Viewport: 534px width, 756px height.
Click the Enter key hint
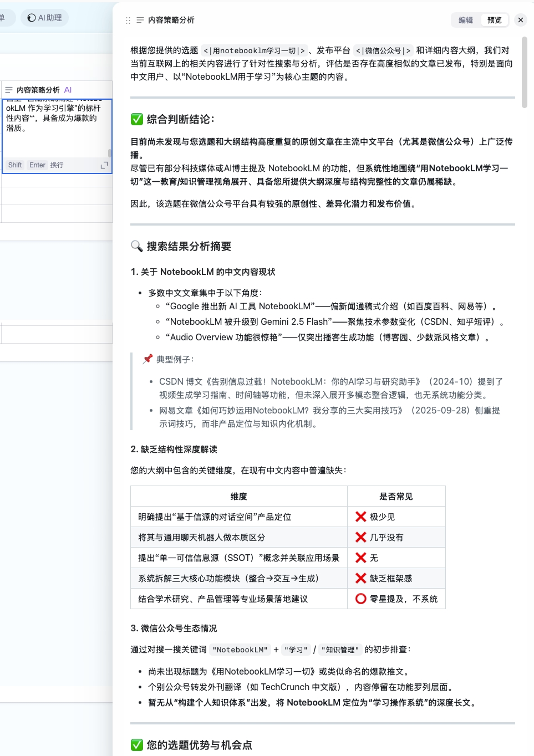coord(38,165)
